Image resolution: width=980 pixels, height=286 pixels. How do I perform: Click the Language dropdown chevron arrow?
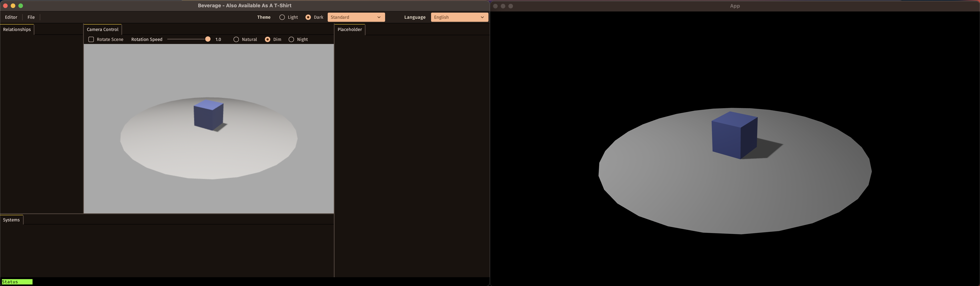482,17
